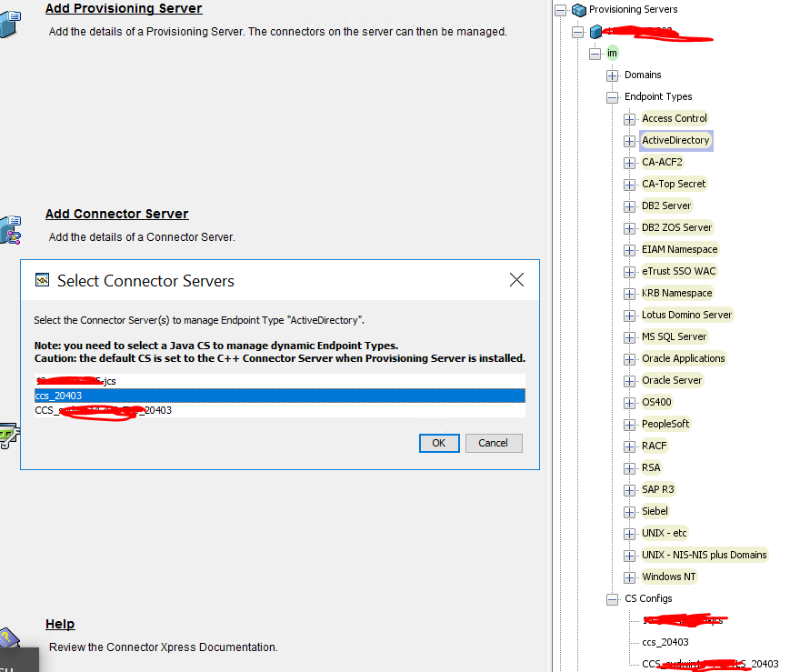Expand the PeopleSoft endpoint node
The height and width of the screenshot is (672, 790).
click(630, 424)
